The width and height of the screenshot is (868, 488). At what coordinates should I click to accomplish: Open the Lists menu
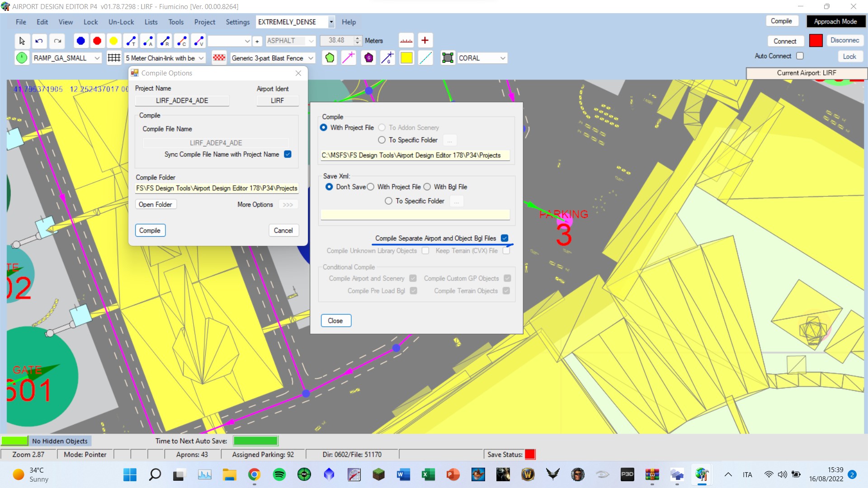tap(151, 22)
